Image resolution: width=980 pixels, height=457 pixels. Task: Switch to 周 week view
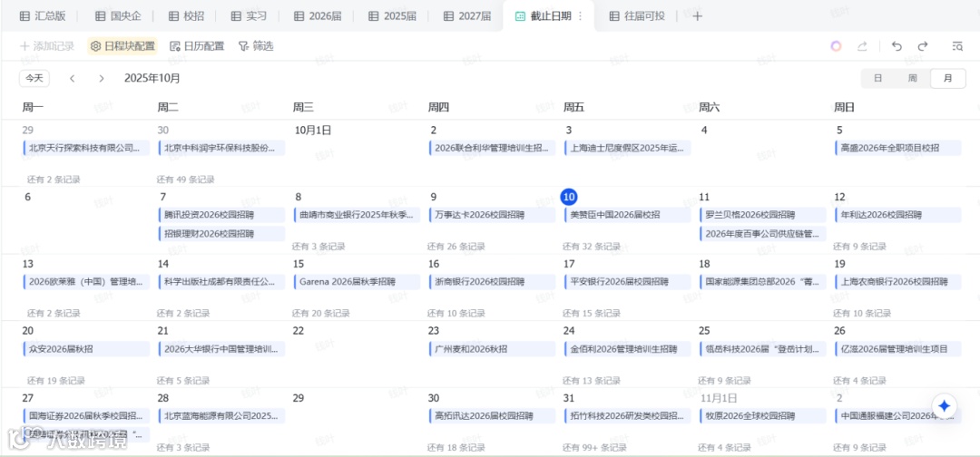[x=913, y=78]
